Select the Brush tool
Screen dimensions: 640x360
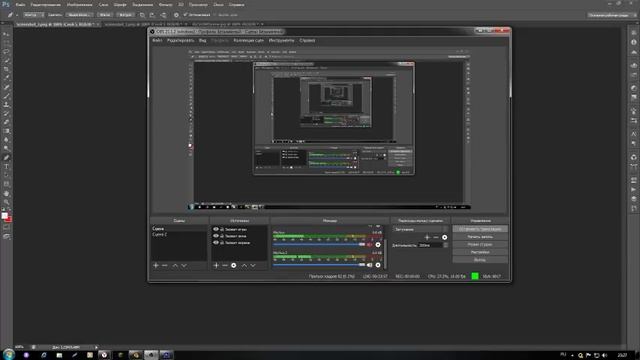tap(6, 96)
